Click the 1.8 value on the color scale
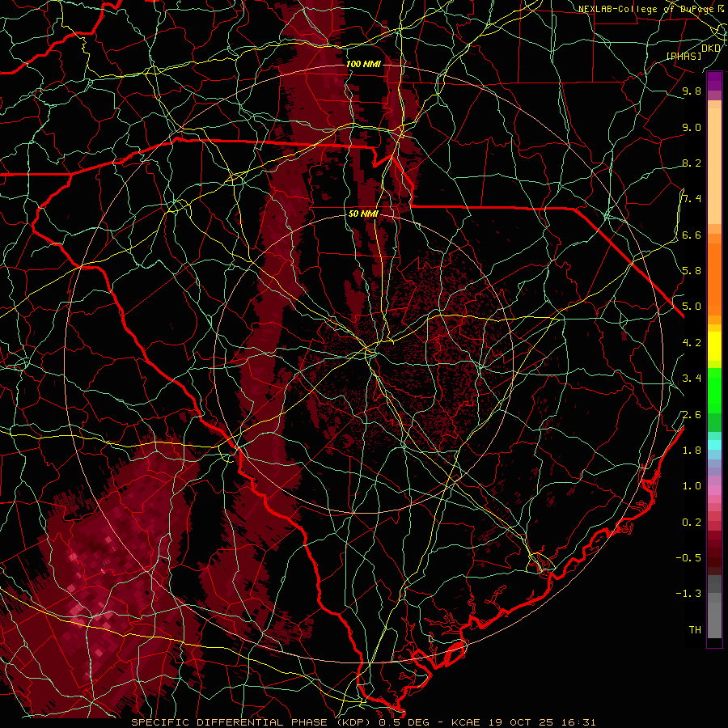The image size is (728, 728). pos(692,450)
